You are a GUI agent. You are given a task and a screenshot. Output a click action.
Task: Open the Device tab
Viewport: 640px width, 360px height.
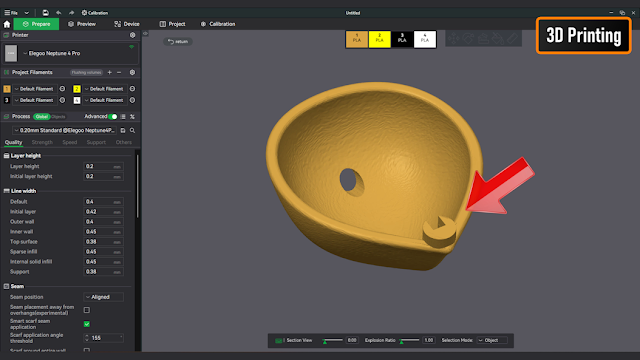click(x=127, y=24)
